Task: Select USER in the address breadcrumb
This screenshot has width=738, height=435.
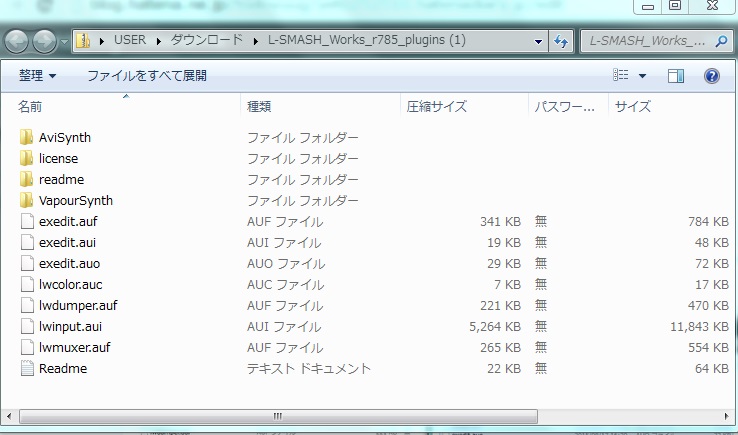Action: pos(130,40)
